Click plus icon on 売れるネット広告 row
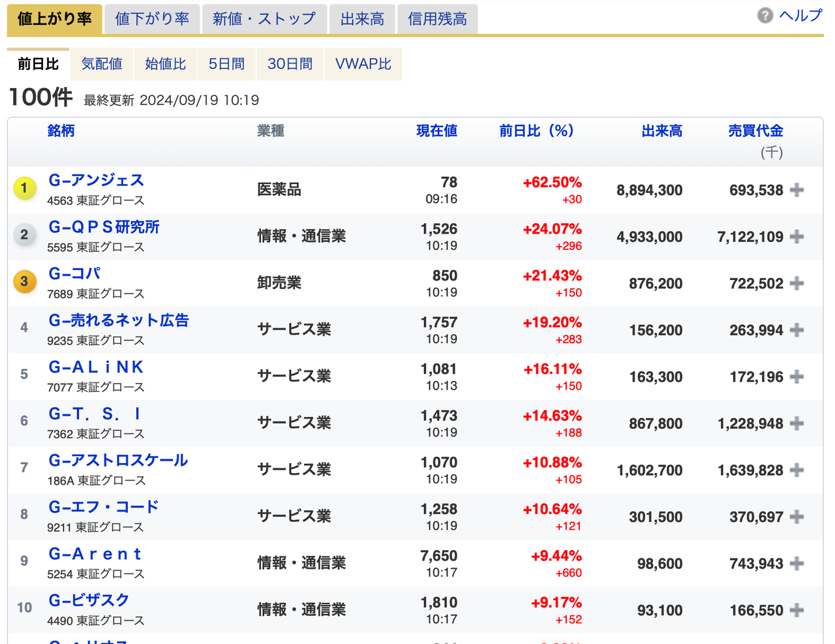The image size is (835, 644). pos(797,330)
